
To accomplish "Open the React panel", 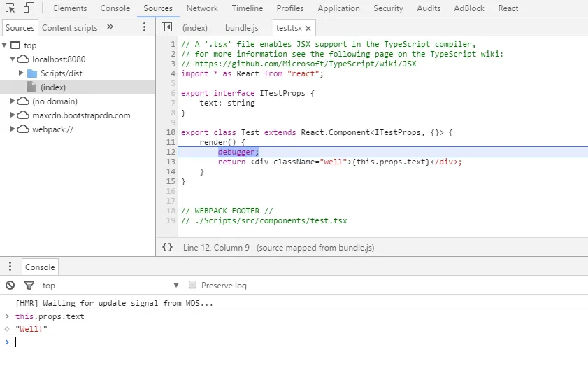I will 508,8.
